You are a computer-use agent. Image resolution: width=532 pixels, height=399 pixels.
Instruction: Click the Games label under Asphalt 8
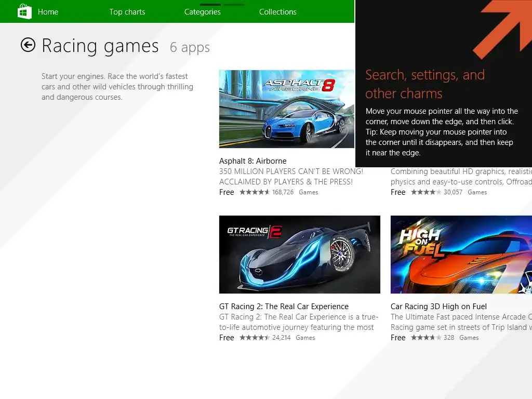point(309,192)
